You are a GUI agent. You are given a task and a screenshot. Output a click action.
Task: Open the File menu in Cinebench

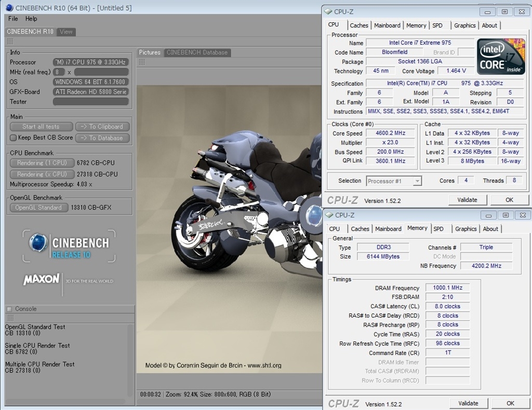pyautogui.click(x=13, y=19)
